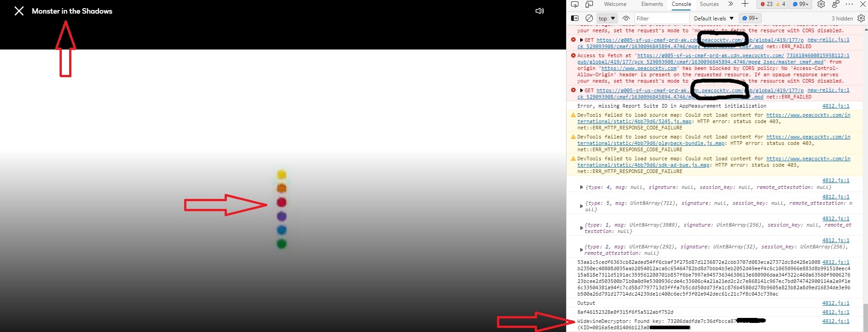Image resolution: width=868 pixels, height=332 pixels.
Task: Toggle device emulation mode
Action: click(589, 5)
